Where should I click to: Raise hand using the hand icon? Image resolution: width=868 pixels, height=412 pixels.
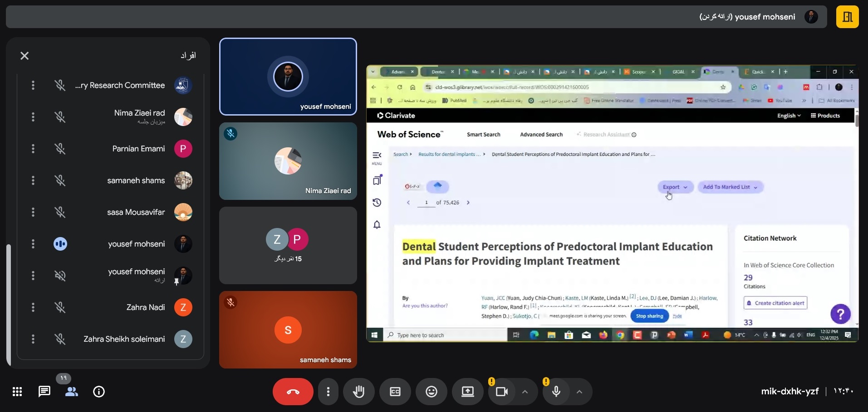tap(358, 392)
